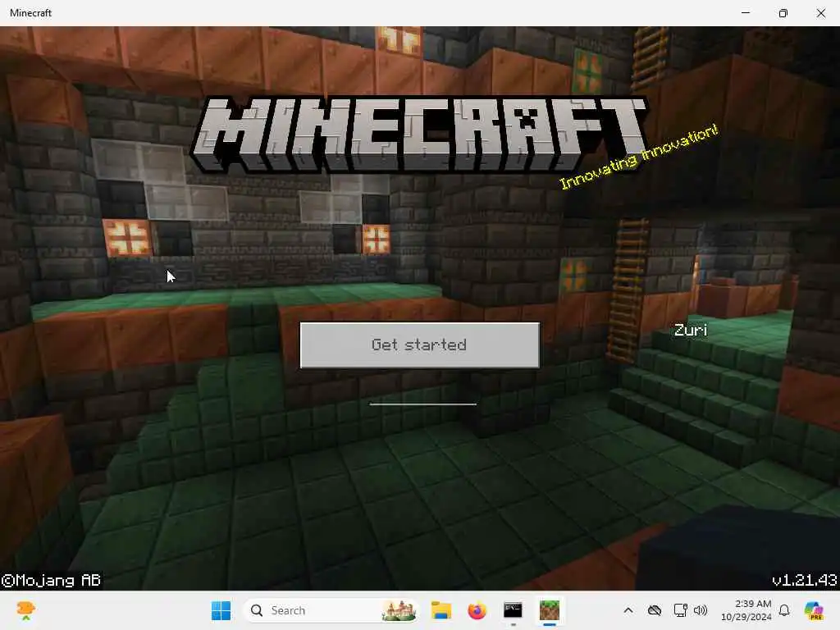The width and height of the screenshot is (840, 630).
Task: Launch Firefox from the taskbar
Action: pyautogui.click(x=477, y=610)
